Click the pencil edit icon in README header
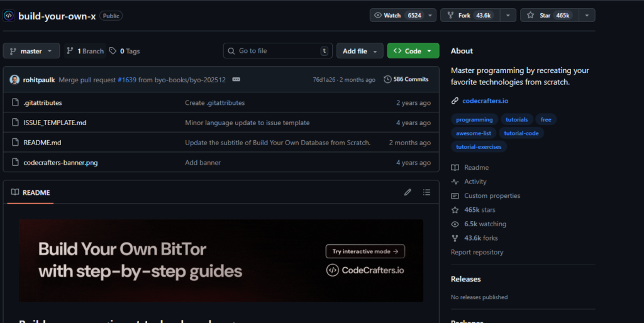 [408, 192]
